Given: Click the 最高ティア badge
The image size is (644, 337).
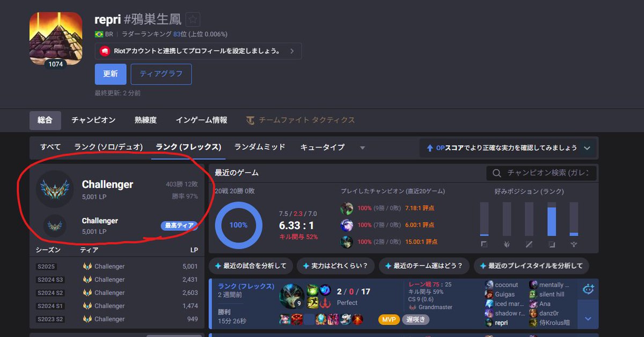Looking at the screenshot, I should [x=179, y=226].
